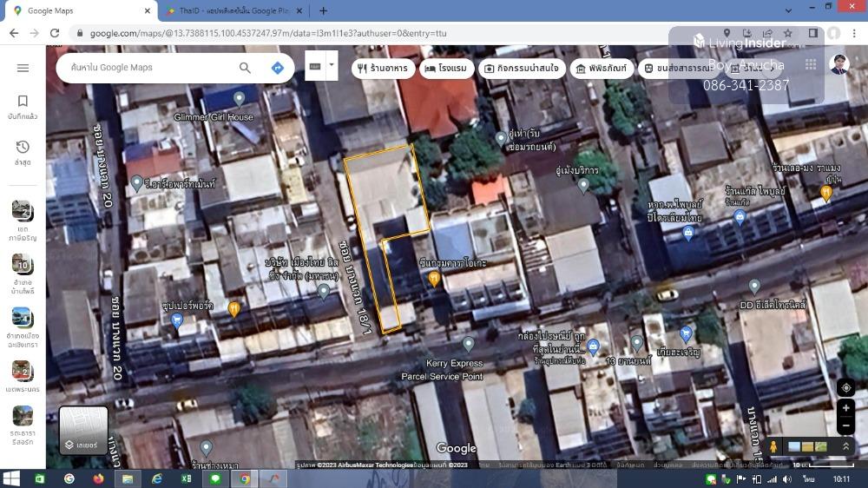Viewport: 868px width, 488px height.
Task: Open the Google Maps hamburger menu
Action: point(23,68)
